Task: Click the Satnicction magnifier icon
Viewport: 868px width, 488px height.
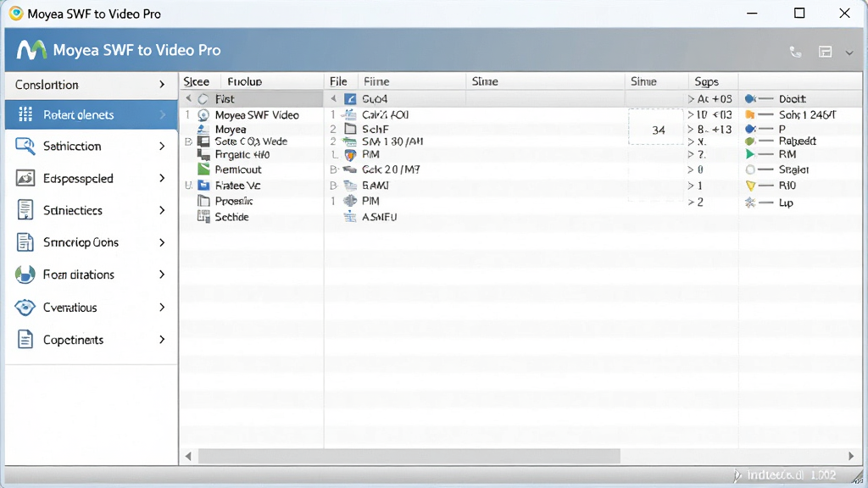Action: click(x=25, y=146)
